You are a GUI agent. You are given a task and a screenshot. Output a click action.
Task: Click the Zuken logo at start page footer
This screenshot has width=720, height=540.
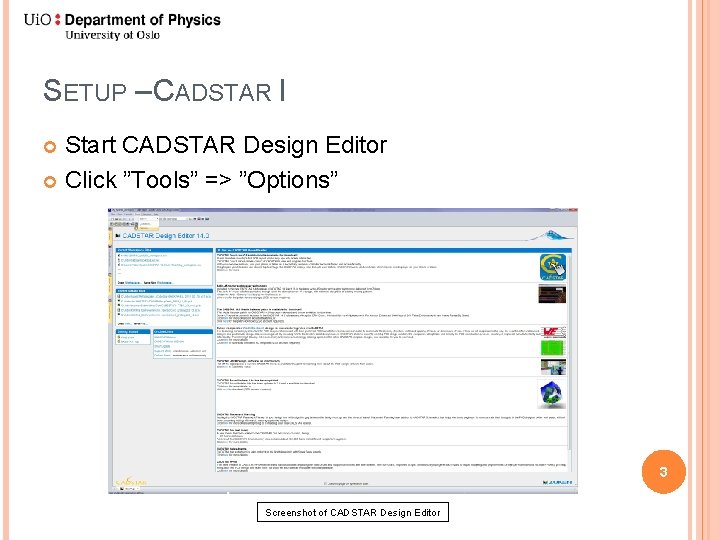tap(557, 482)
